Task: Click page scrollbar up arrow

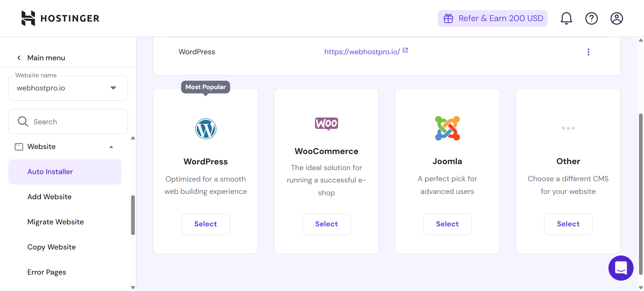Action: point(641,40)
